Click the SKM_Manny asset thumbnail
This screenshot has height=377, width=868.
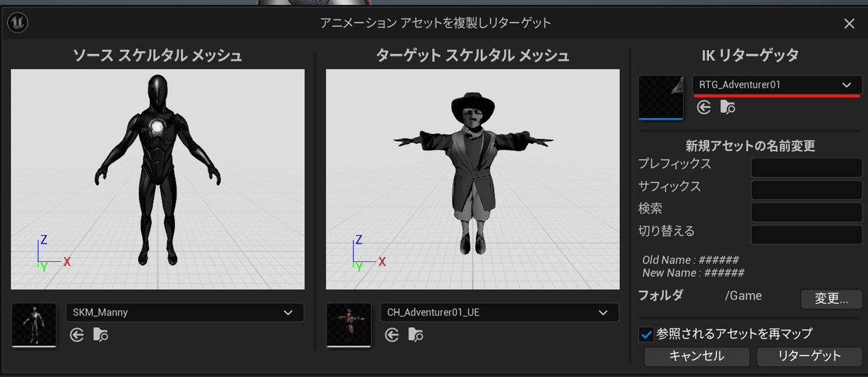click(x=34, y=325)
